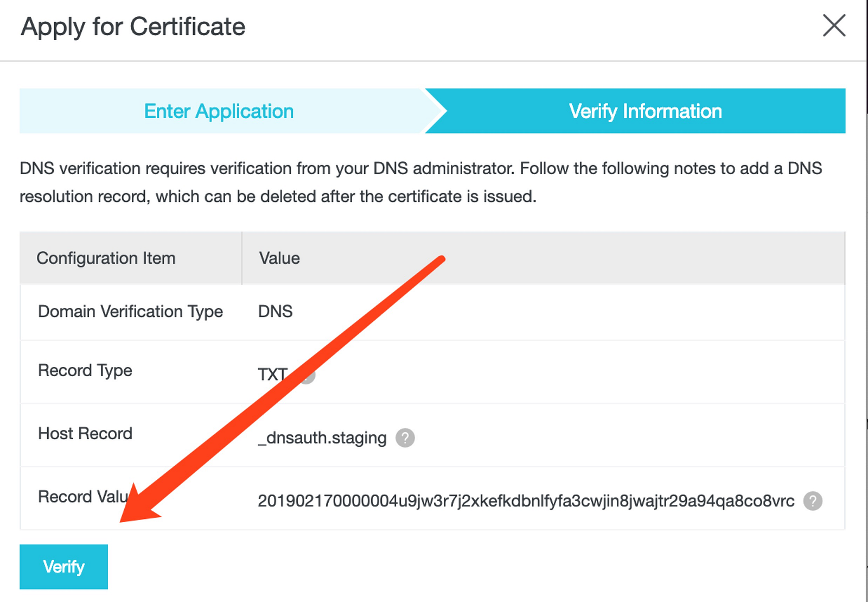This screenshot has height=602, width=868.
Task: Click the Apply for Certificate title
Action: [x=133, y=27]
